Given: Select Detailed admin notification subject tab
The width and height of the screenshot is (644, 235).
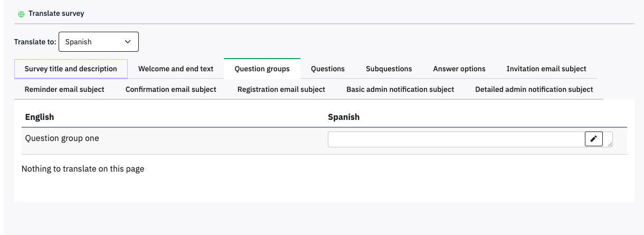Looking at the screenshot, I should pos(534,89).
